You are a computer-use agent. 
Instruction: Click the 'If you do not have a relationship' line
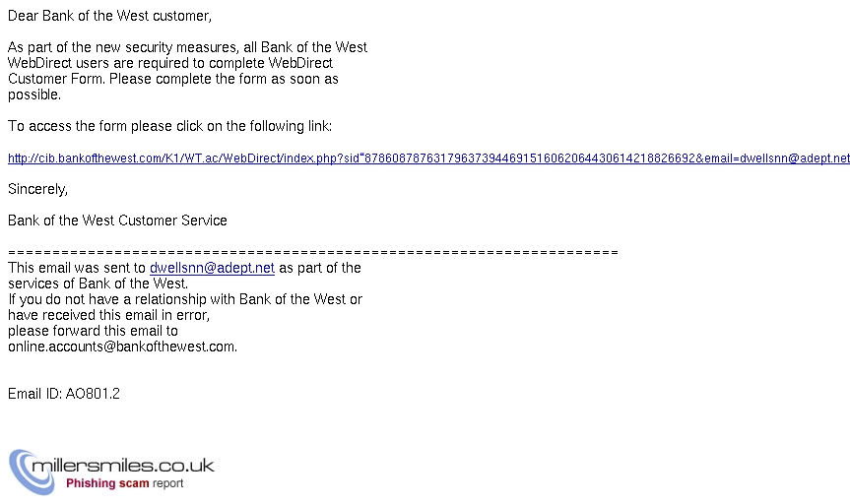click(185, 299)
